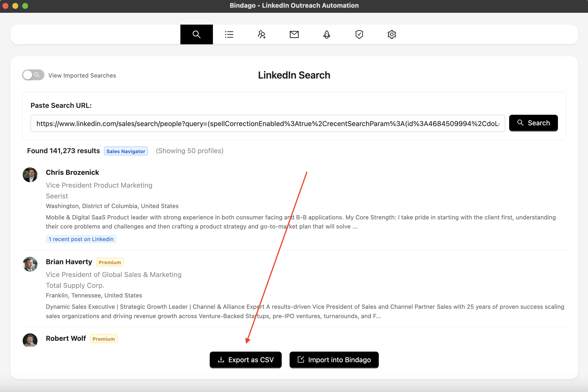
Task: Maximize the window with green button
Action: click(25, 6)
